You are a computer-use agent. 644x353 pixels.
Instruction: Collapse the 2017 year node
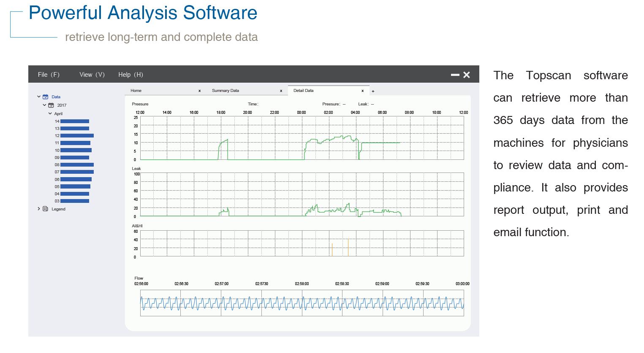click(44, 105)
